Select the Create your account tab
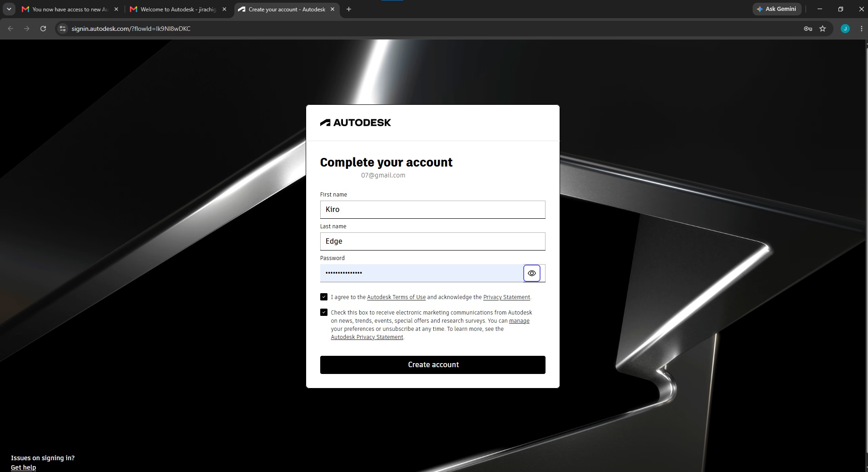Screen dimensions: 868x472 tap(286, 9)
